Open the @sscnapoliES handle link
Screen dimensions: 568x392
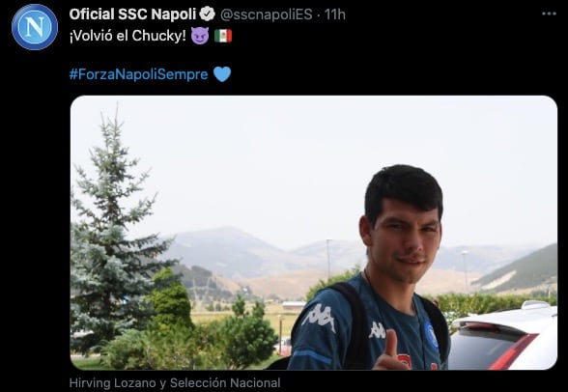click(267, 14)
